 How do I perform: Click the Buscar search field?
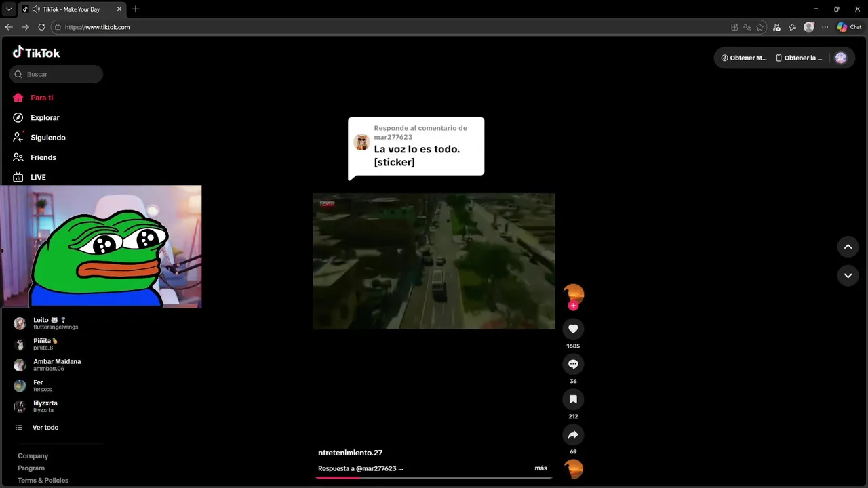pos(56,74)
